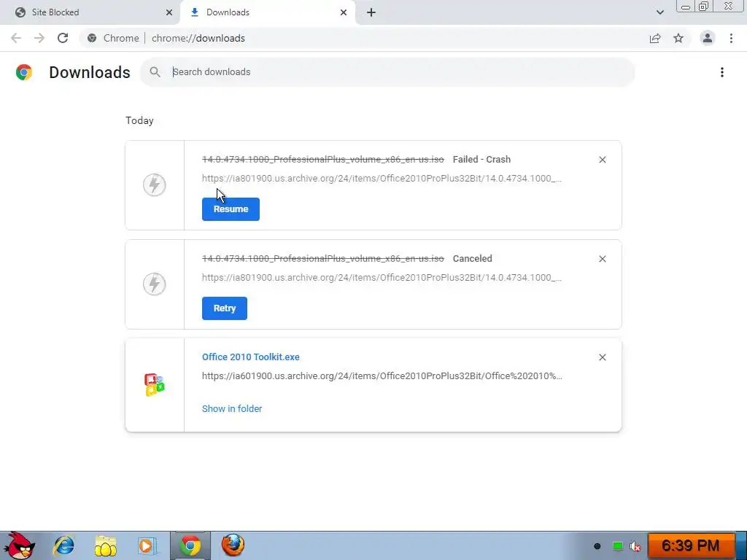Remove the Failed - Crash download entry
Viewport: 747px width, 560px height.
[x=602, y=160]
